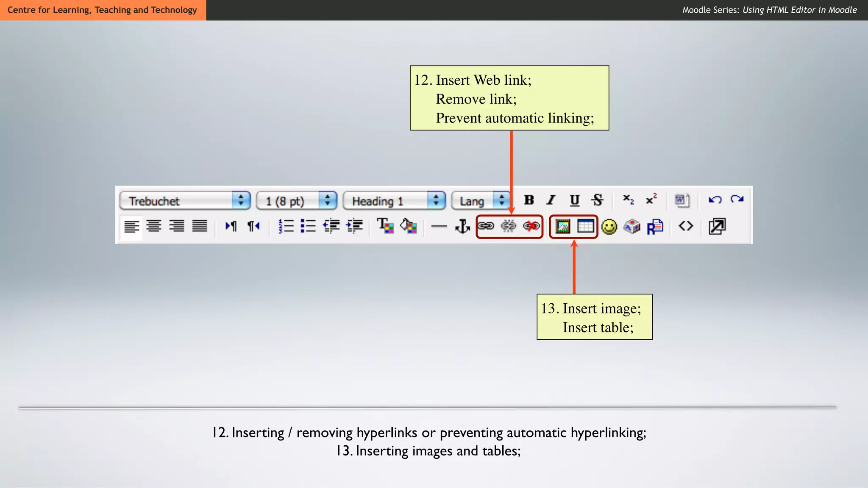Image resolution: width=868 pixels, height=488 pixels.
Task: Pick the font color tool
Action: coord(385,226)
